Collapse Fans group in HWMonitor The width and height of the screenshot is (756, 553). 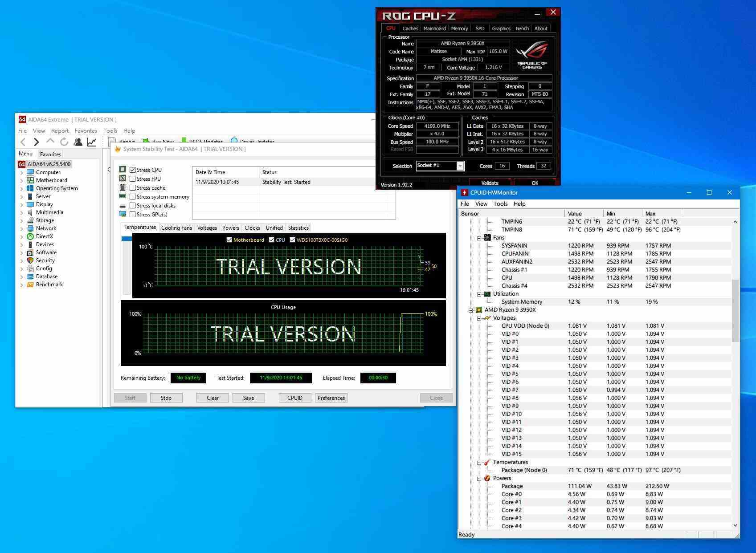(x=479, y=238)
